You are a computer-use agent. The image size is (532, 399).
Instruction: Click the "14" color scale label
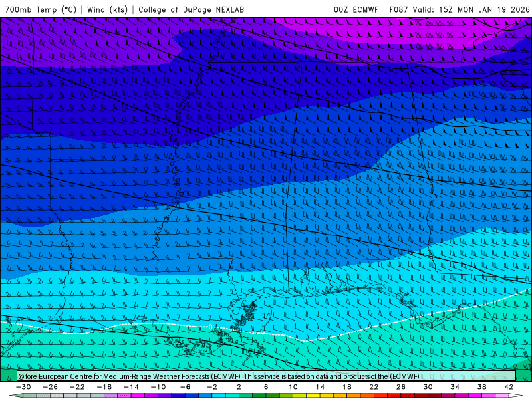[x=320, y=387]
